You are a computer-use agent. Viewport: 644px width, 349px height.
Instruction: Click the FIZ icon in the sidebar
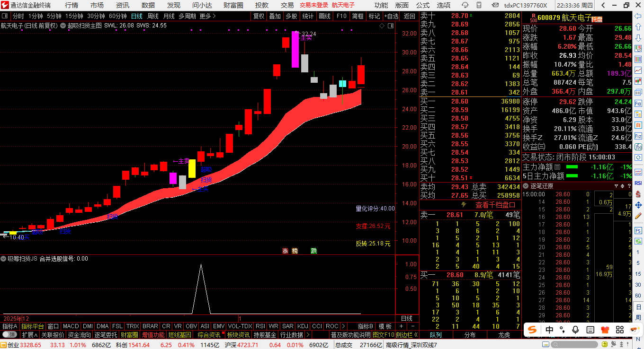point(637,135)
